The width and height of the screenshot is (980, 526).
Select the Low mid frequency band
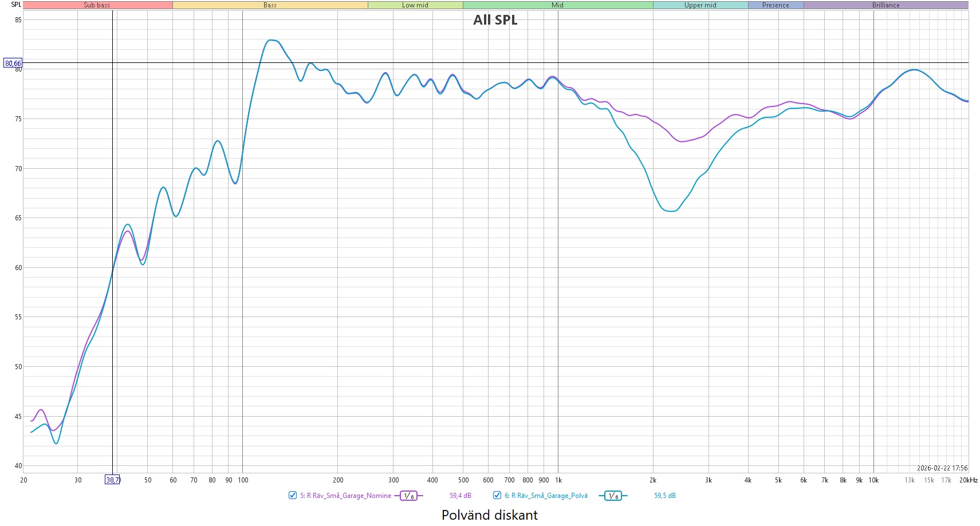pos(415,5)
